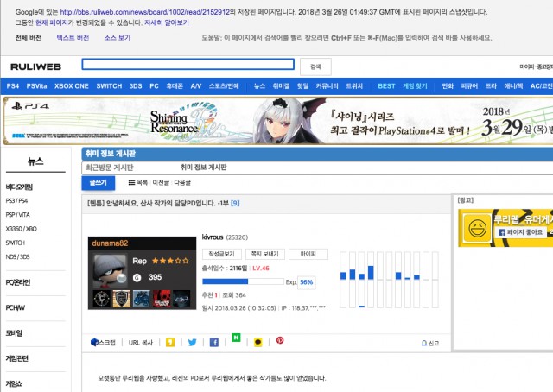
Task: Open the 스포츠/연예 nav menu
Action: point(224,86)
